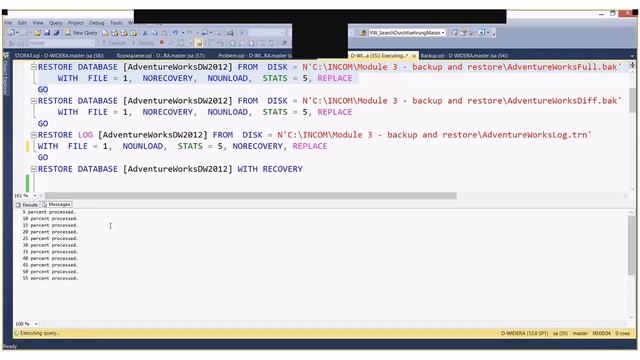Click the '55 percent processed.' message line

click(x=50, y=278)
